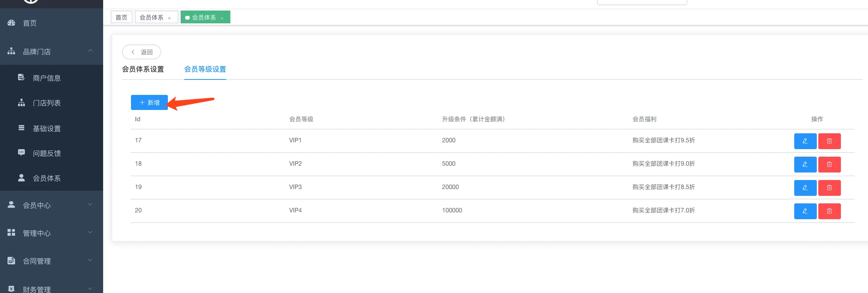Open the 首页 page tab
Viewport: 868px width, 293px height.
(121, 17)
